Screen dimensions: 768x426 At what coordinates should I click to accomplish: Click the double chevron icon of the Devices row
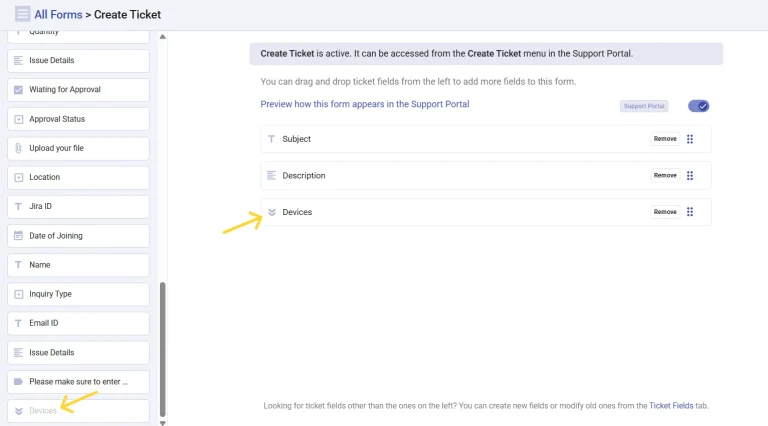272,212
